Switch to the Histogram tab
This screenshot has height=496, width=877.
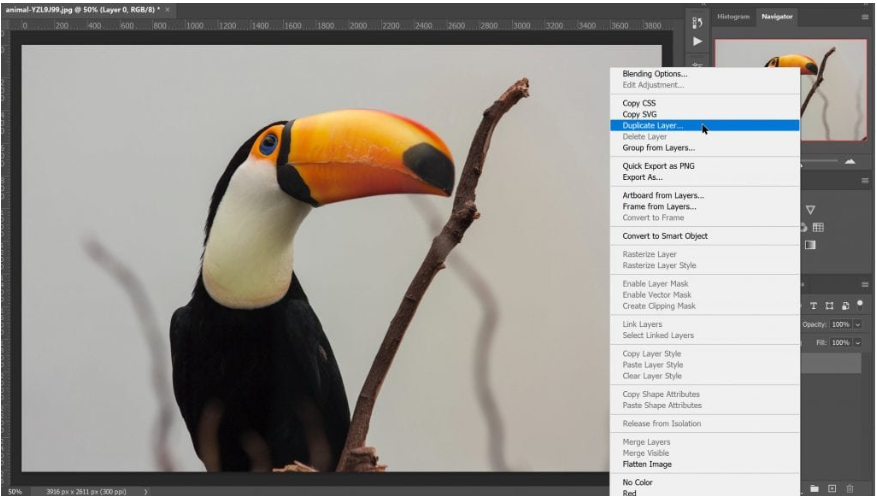(x=733, y=17)
